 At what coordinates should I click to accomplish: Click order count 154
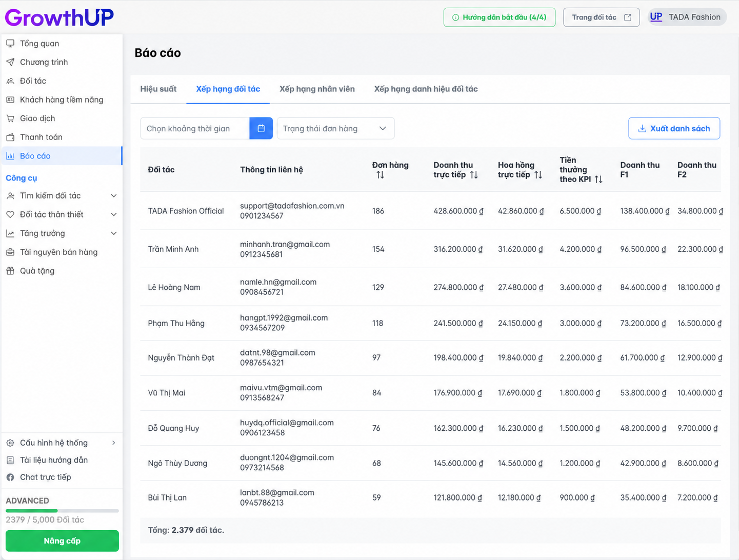(x=378, y=249)
